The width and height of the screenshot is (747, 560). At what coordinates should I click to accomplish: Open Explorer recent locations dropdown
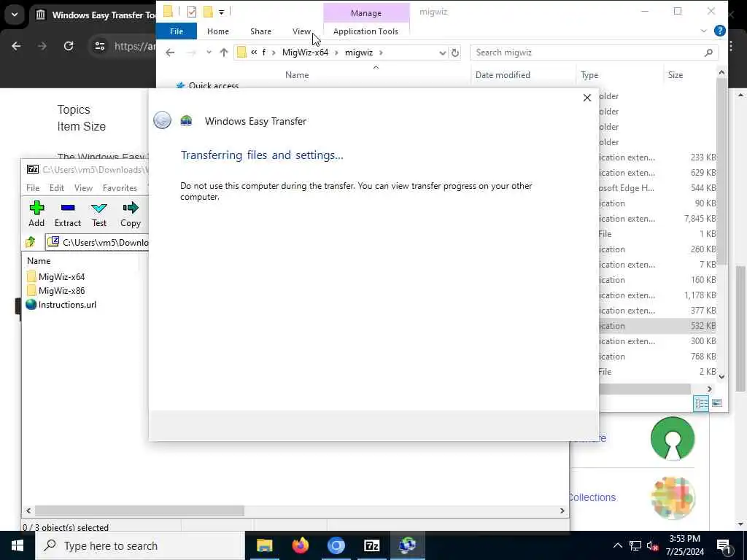point(209,52)
